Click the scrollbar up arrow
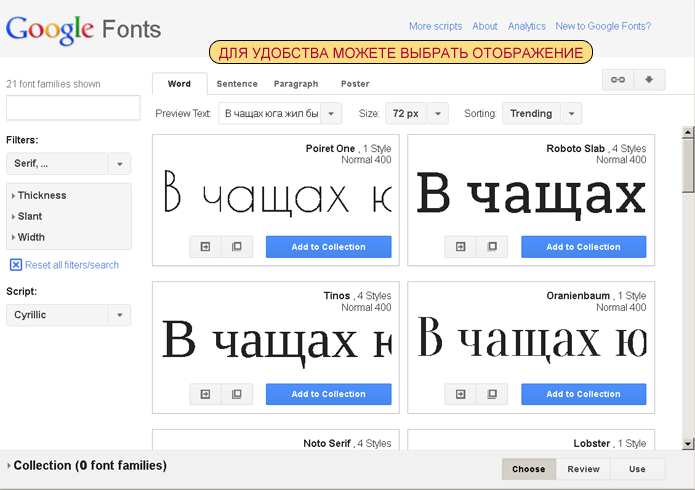 click(687, 132)
